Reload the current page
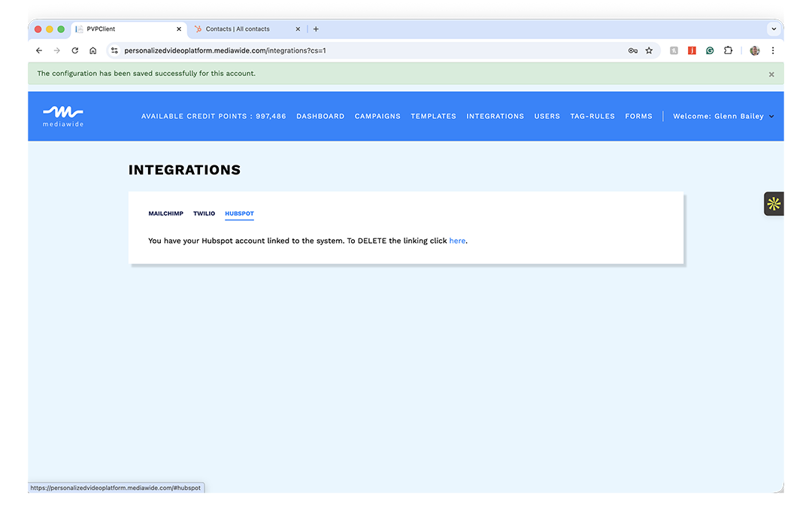This screenshot has height=530, width=812. point(75,50)
